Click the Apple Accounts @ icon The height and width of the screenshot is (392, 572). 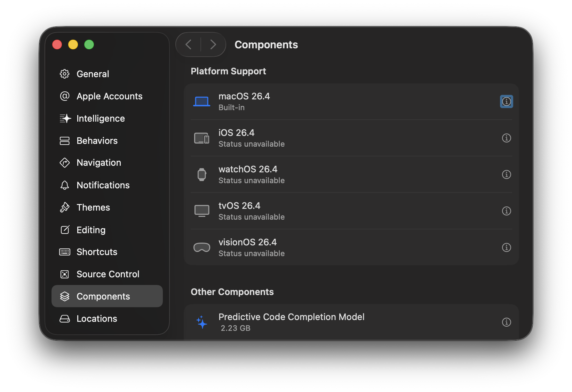[x=65, y=96]
